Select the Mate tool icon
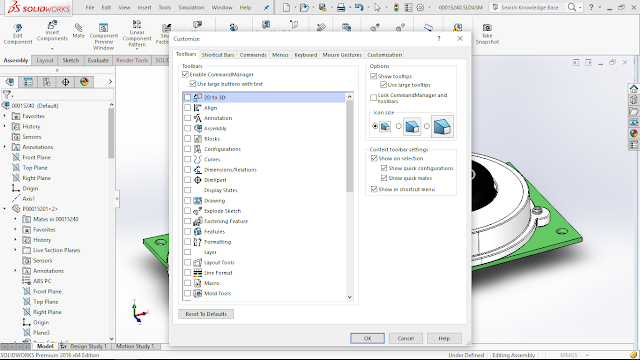The height and width of the screenshot is (360, 640). pos(78,27)
